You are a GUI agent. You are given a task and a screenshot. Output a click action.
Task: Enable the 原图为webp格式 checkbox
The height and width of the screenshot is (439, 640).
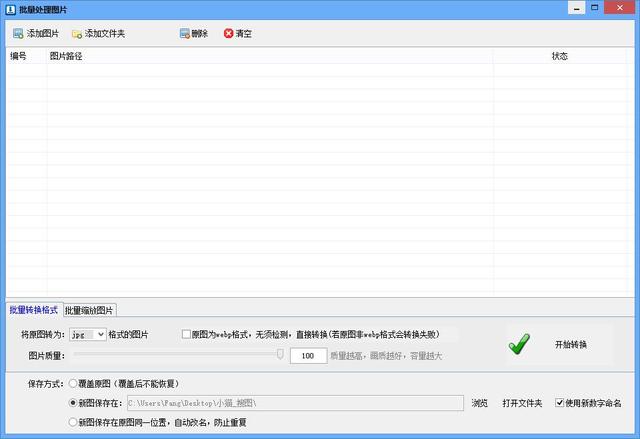point(186,335)
